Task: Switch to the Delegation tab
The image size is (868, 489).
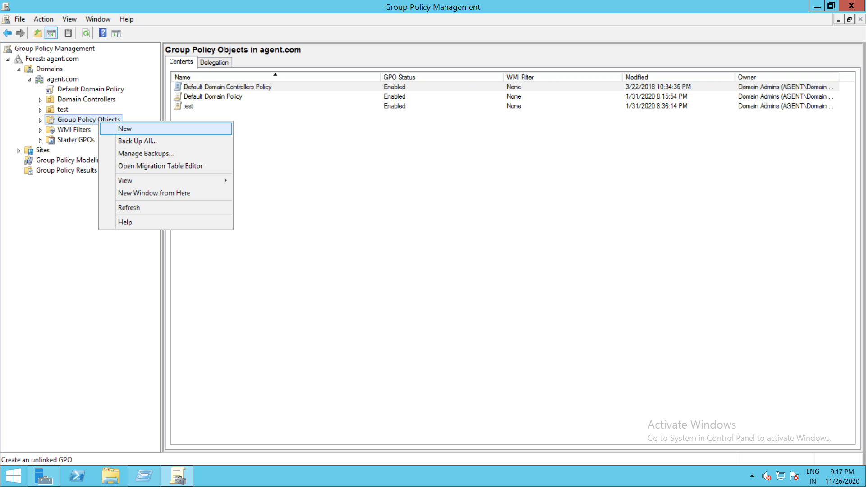Action: [215, 63]
